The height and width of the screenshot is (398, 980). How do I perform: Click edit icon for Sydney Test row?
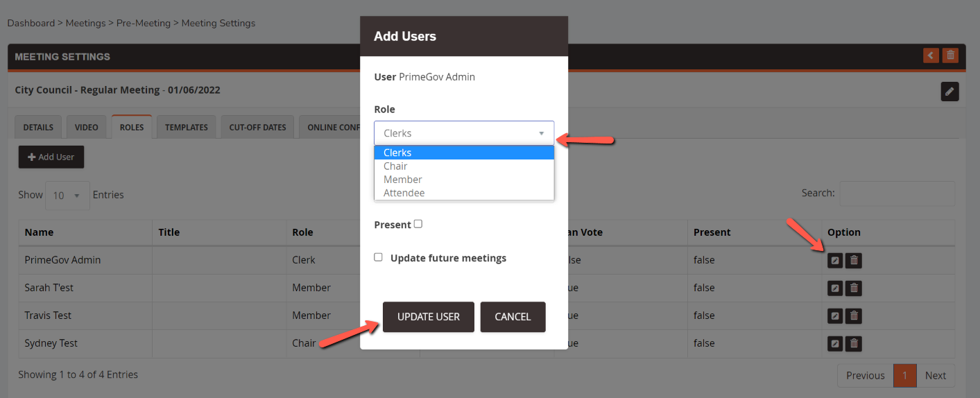(x=835, y=343)
